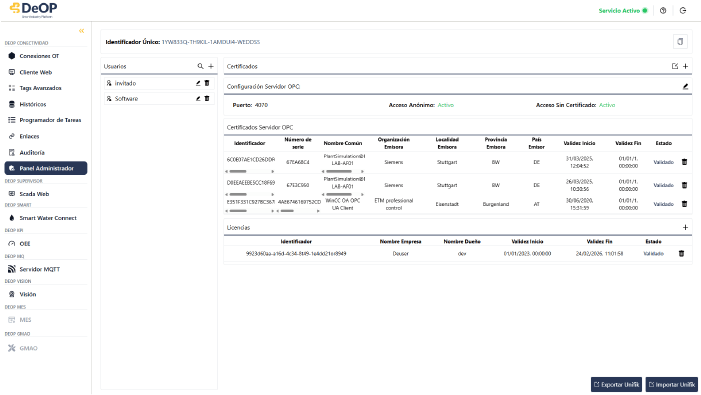Select Panel Administrador
Image resolution: width=701 pixels, height=395 pixels.
click(46, 168)
